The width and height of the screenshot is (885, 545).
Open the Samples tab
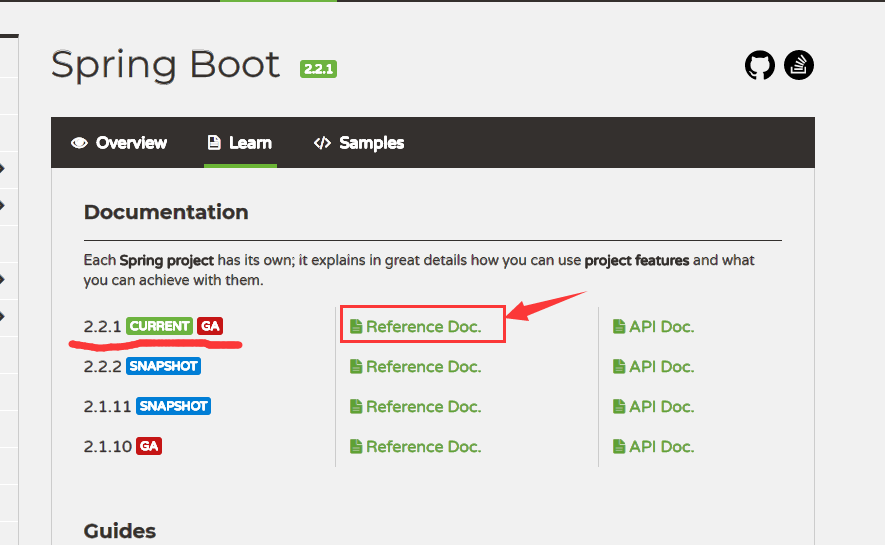pyautogui.click(x=359, y=143)
